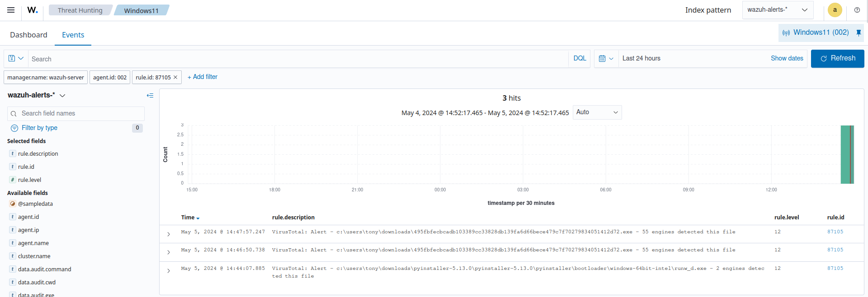Image resolution: width=868 pixels, height=297 pixels.
Task: Open the calendar quick date menu
Action: point(606,59)
